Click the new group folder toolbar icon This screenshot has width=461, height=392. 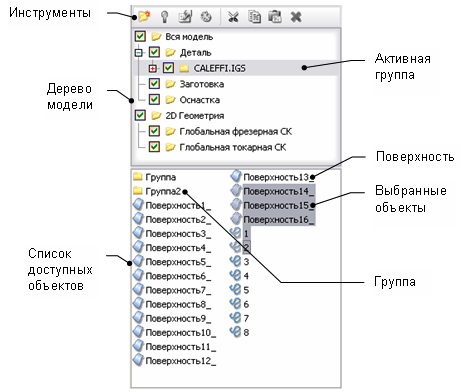(x=144, y=16)
